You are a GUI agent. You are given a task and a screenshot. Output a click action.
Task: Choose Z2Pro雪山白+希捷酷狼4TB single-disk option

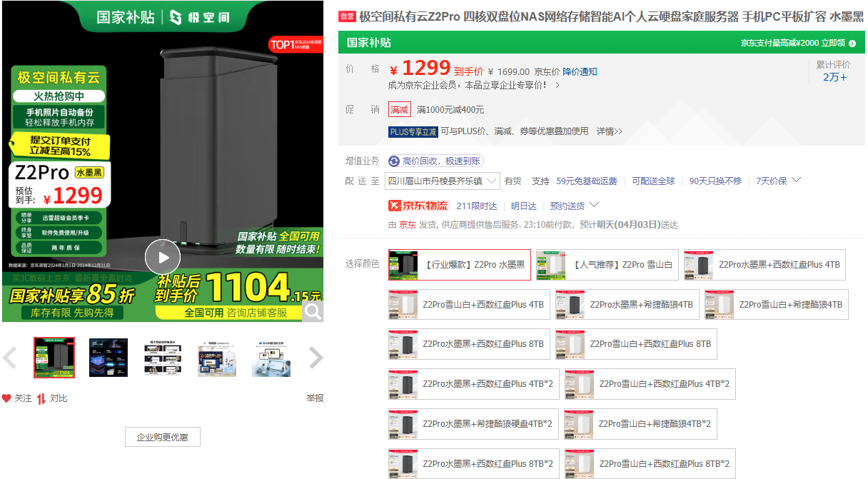[777, 305]
